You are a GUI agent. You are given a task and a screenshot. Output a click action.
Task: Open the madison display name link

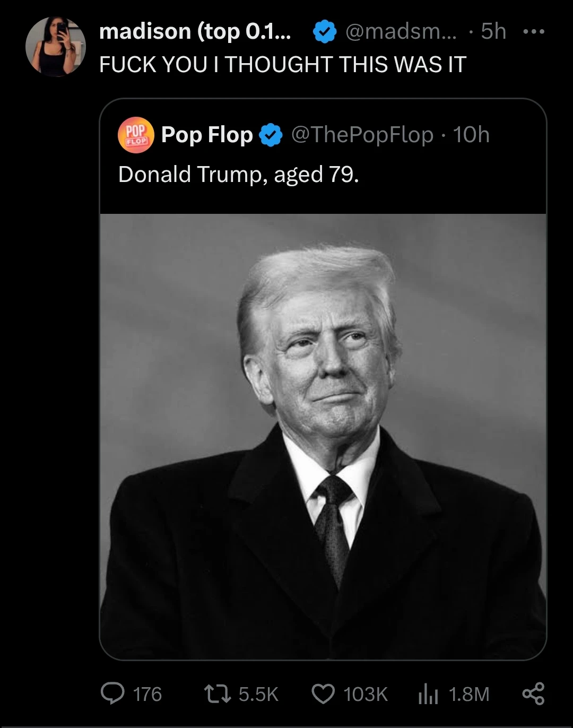click(194, 32)
